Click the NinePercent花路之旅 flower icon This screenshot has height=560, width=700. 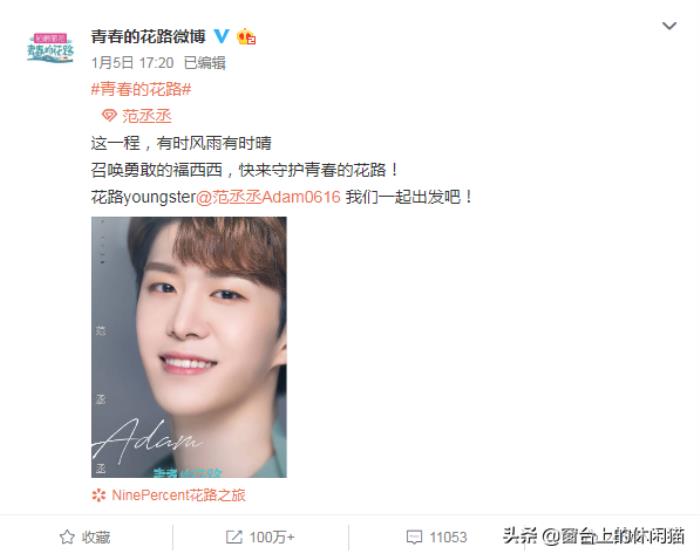[99, 495]
